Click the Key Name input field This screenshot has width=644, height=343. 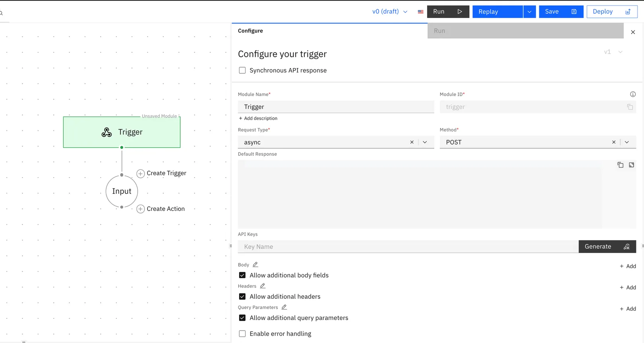point(408,246)
